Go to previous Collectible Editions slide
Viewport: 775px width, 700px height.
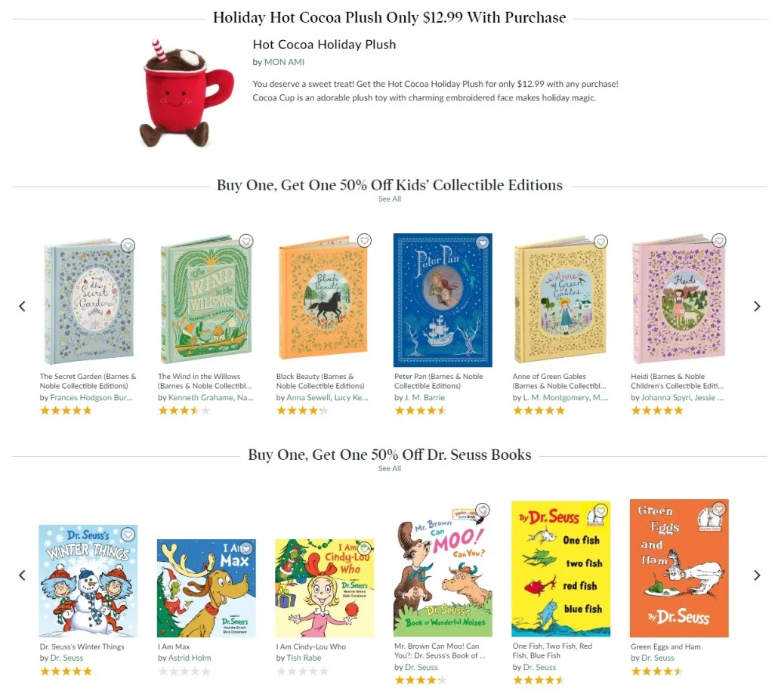(22, 307)
